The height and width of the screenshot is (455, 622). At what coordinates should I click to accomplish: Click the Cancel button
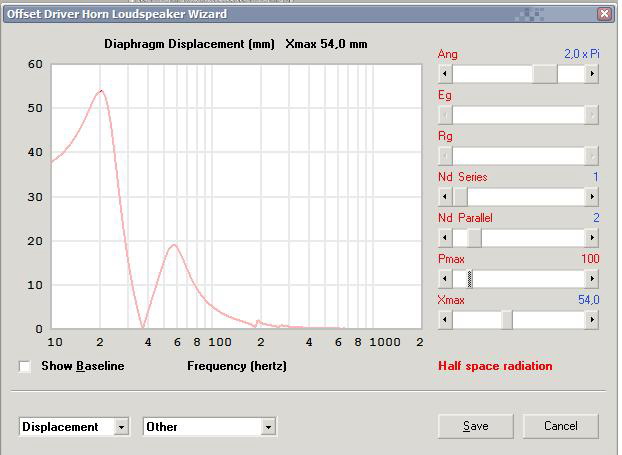[561, 426]
